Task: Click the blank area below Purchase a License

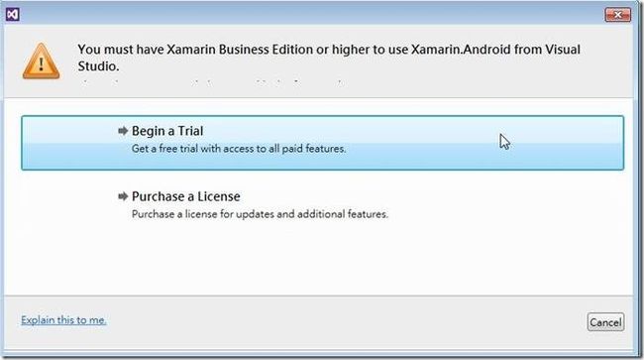Action: pos(322,261)
